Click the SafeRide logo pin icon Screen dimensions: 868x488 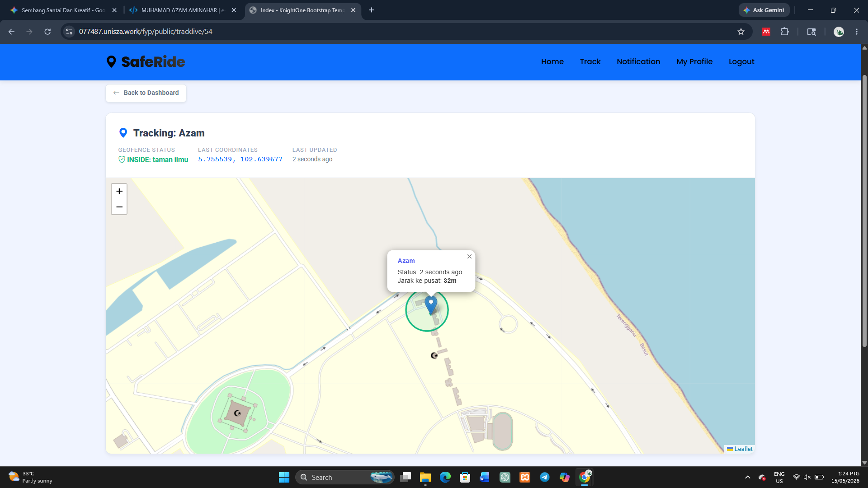111,61
